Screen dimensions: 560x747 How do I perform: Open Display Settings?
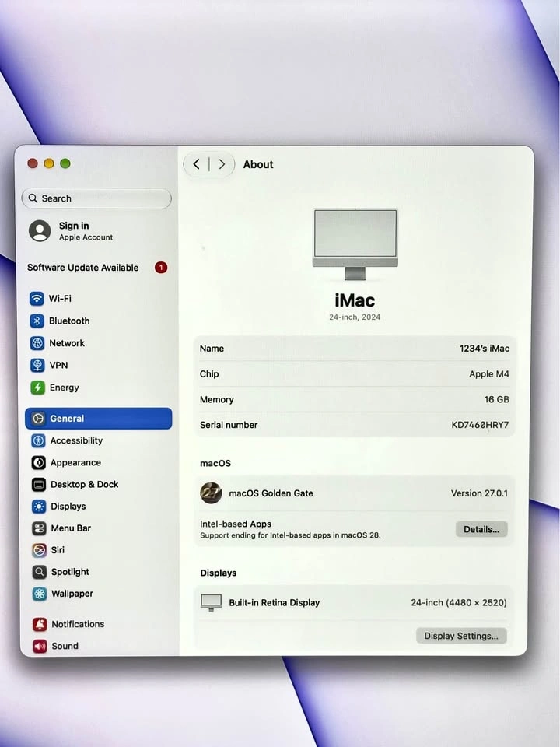click(x=461, y=636)
